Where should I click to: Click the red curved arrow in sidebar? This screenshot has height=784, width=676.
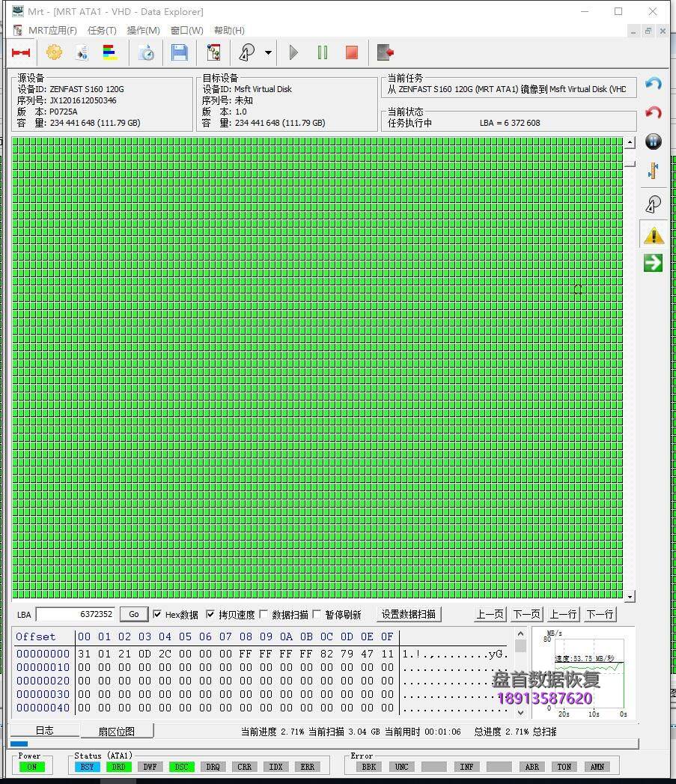653,112
